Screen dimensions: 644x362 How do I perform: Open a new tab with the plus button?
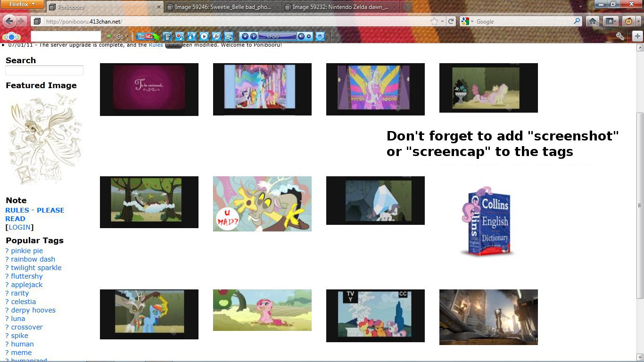(406, 7)
